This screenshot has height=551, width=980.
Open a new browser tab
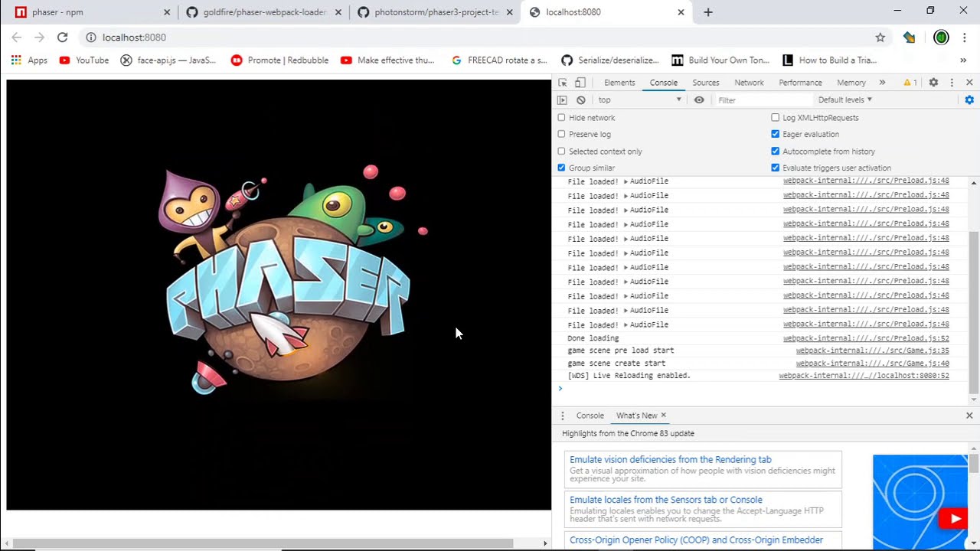pyautogui.click(x=708, y=12)
